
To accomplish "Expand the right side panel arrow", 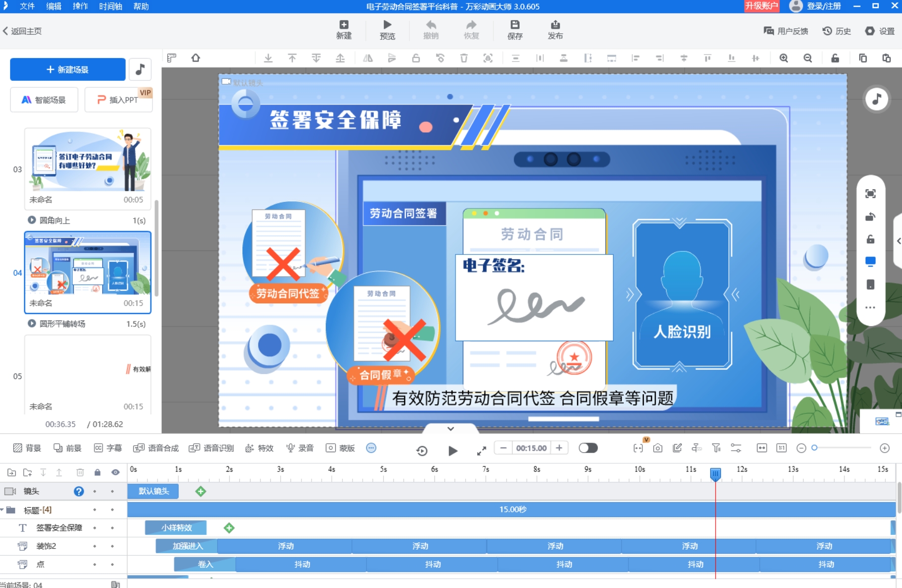I will pyautogui.click(x=898, y=241).
